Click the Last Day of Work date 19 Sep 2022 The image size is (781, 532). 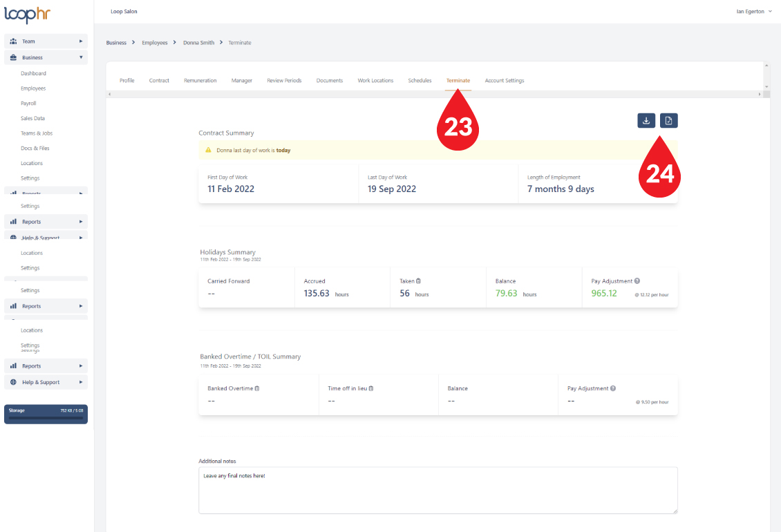click(391, 189)
